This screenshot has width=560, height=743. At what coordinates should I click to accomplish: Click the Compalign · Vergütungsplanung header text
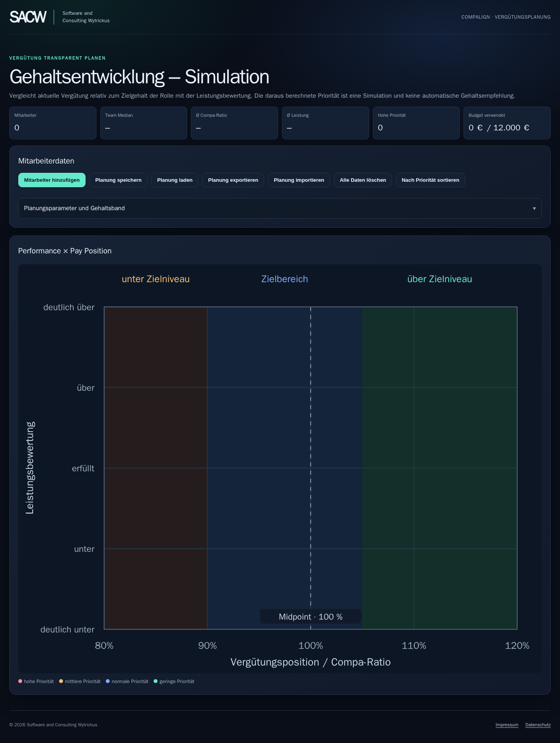506,17
